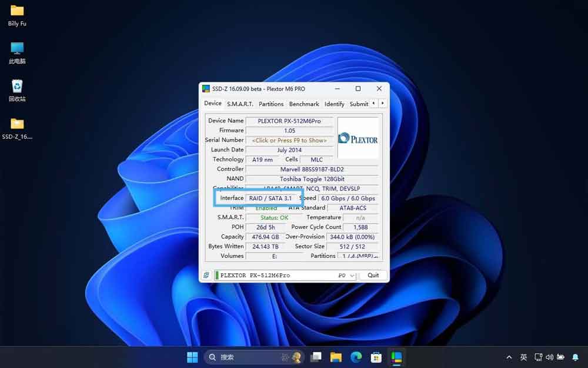Image resolution: width=588 pixels, height=368 pixels.
Task: Open the Benchmark tab
Action: tap(304, 104)
